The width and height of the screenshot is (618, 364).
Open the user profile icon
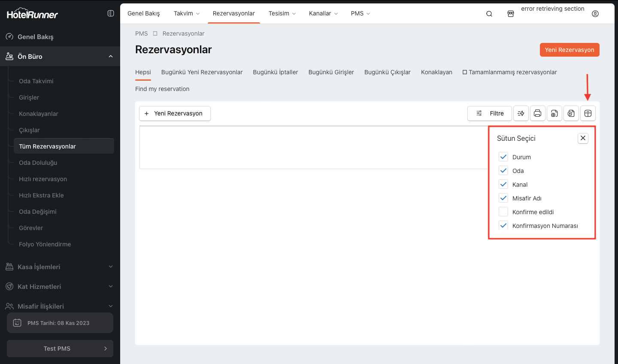coord(595,14)
